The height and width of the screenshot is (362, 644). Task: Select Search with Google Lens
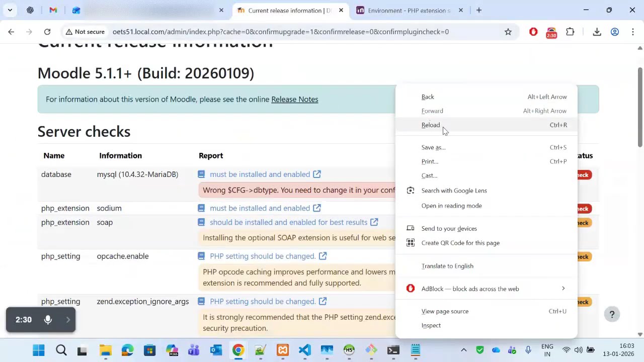[x=487, y=191]
